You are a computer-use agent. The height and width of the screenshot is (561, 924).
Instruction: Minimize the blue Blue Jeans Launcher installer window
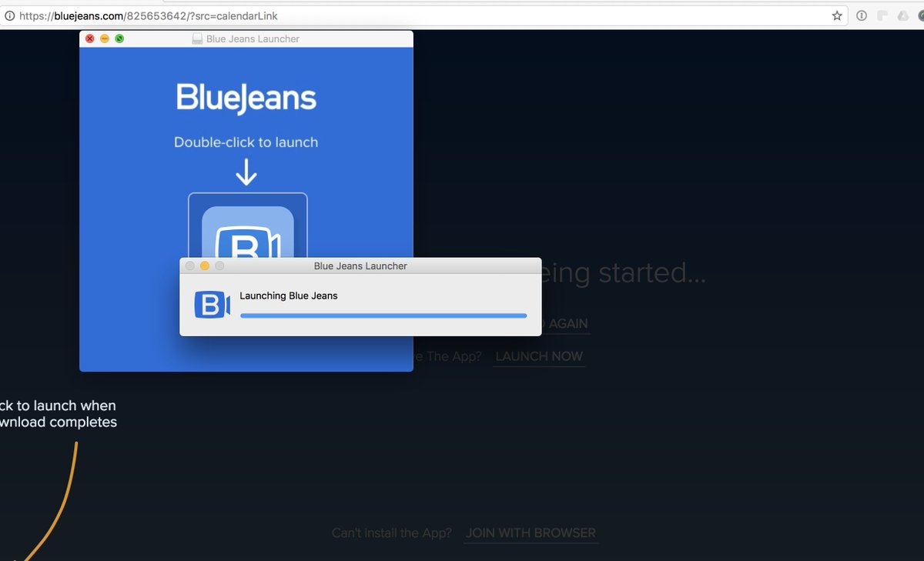[x=105, y=38]
